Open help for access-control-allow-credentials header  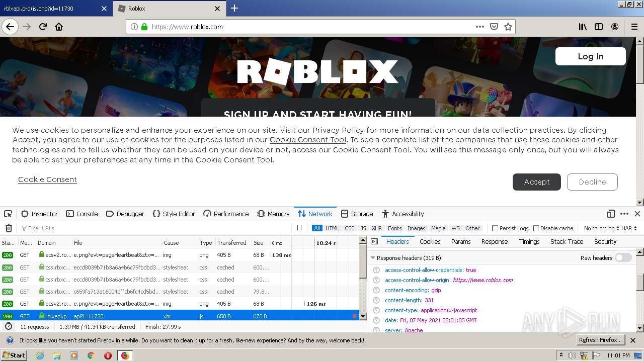pyautogui.click(x=376, y=270)
